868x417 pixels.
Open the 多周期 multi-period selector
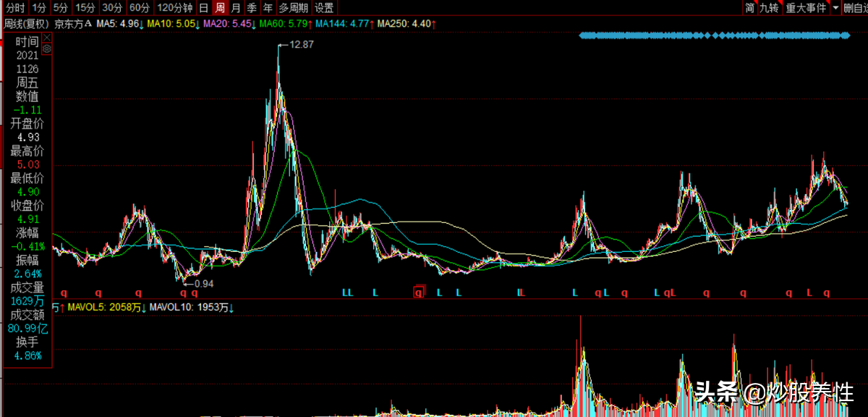tap(293, 8)
